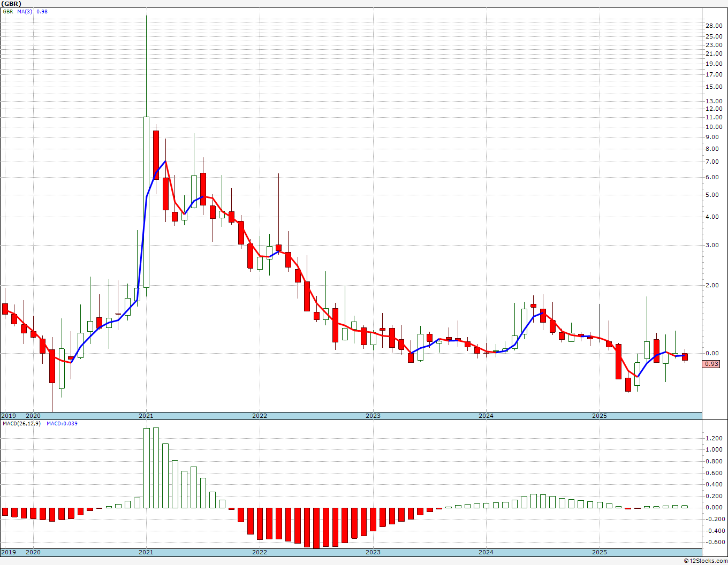This screenshot has width=728, height=565.
Task: Click the MACD:0.039 value readout
Action: [x=62, y=424]
